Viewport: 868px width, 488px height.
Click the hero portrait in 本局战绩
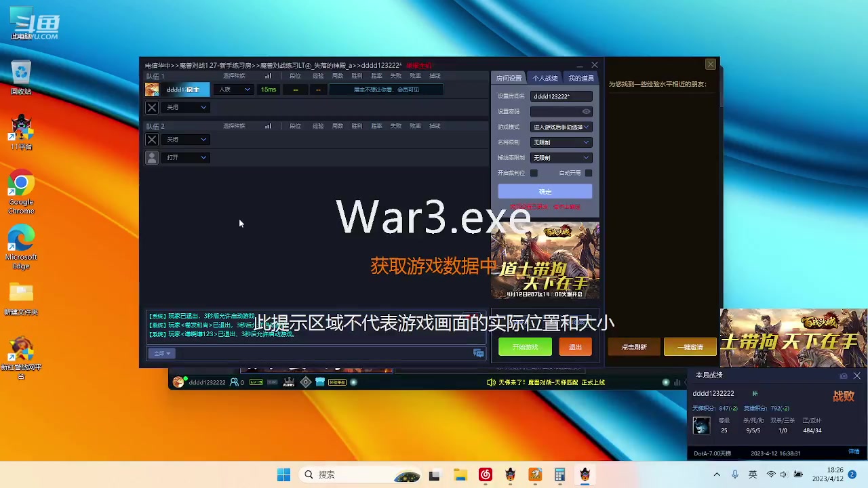coord(701,425)
